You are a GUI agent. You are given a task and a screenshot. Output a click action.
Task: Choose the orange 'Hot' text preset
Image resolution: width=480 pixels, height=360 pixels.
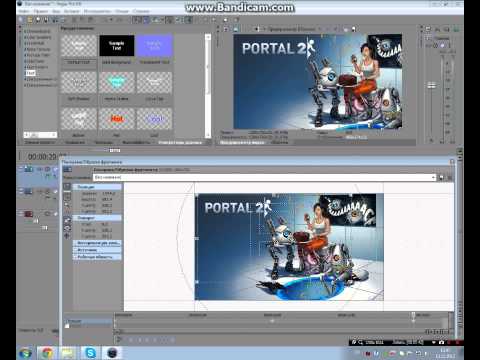coord(117,119)
